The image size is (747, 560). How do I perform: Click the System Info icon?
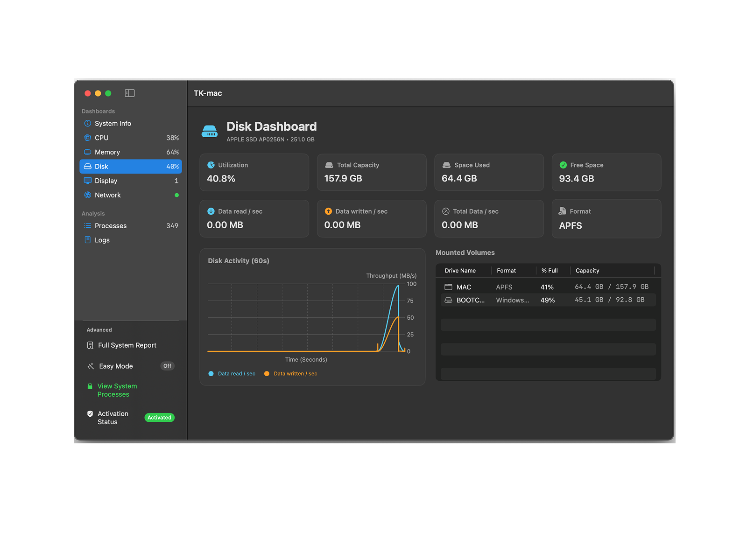point(87,124)
